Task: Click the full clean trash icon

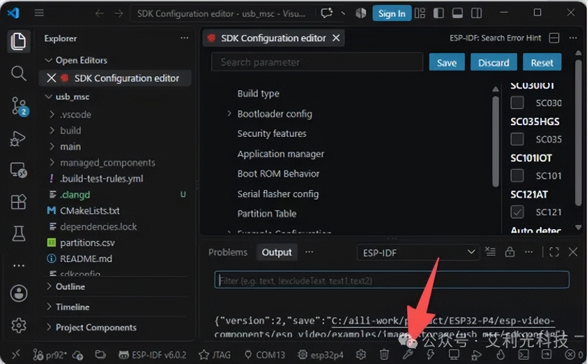Action: tap(384, 354)
